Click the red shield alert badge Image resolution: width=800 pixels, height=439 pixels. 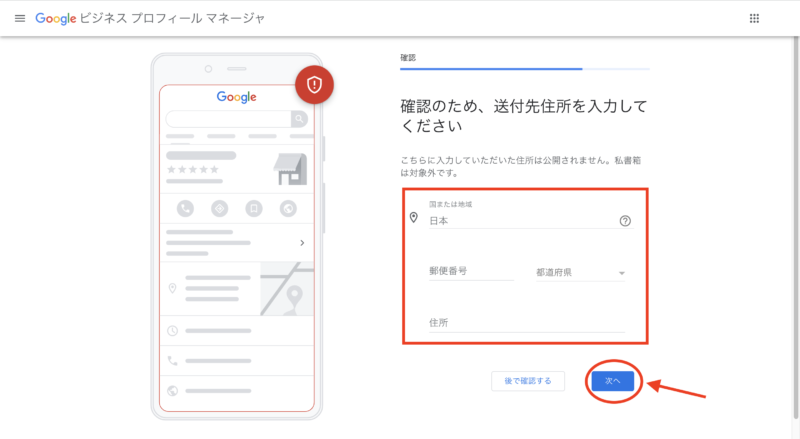pyautogui.click(x=314, y=85)
